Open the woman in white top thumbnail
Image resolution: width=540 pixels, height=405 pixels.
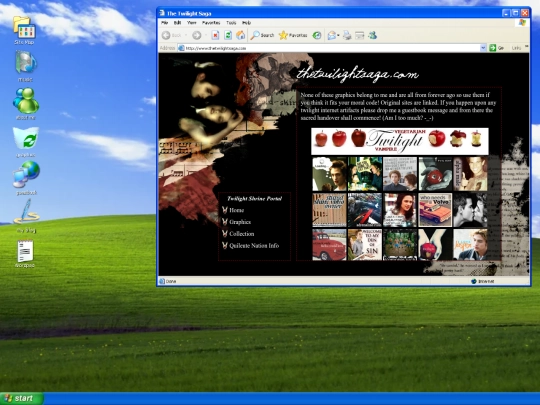400,210
